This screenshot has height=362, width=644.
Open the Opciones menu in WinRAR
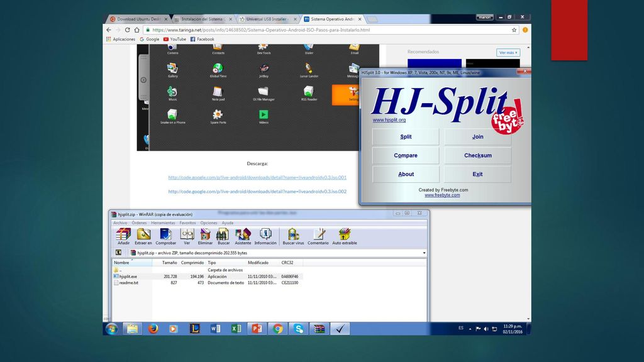[x=209, y=223]
